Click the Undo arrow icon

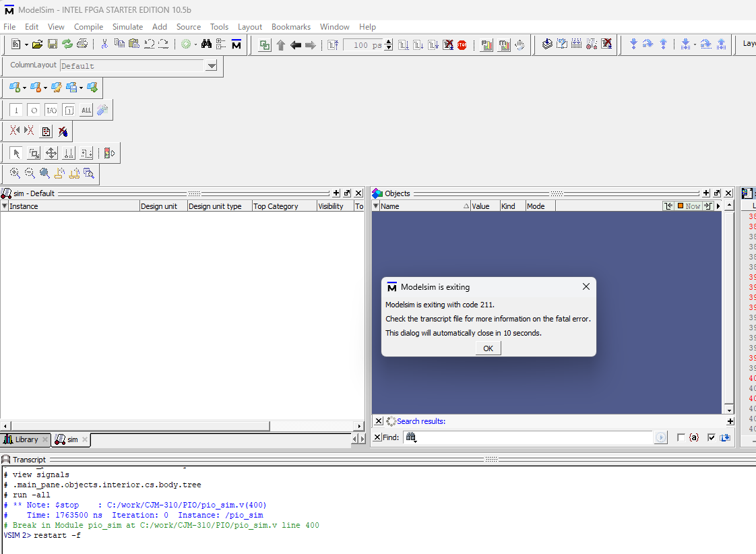pyautogui.click(x=149, y=44)
